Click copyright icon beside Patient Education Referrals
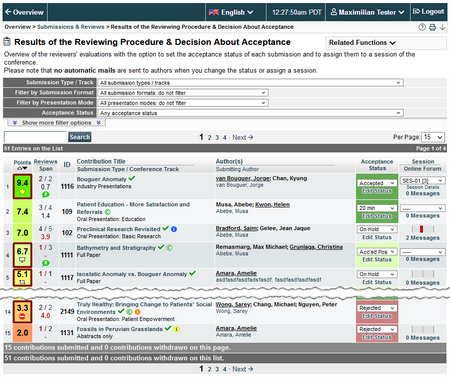Screen dimensions: 450x377 click(x=108, y=212)
